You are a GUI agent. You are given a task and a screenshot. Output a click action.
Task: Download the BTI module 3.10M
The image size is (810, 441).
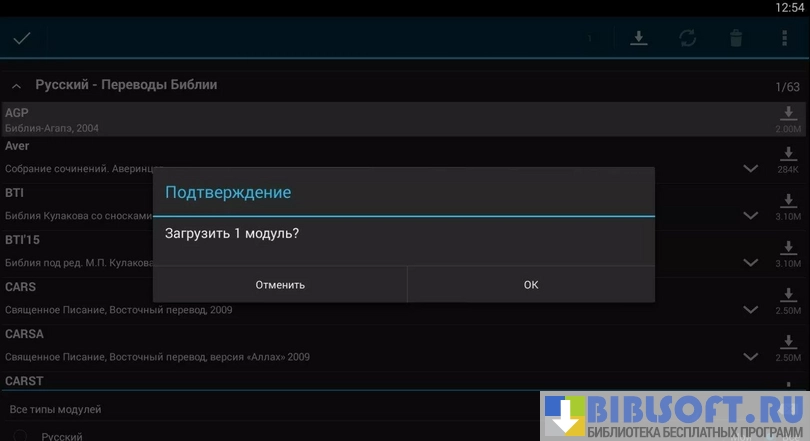[788, 205]
